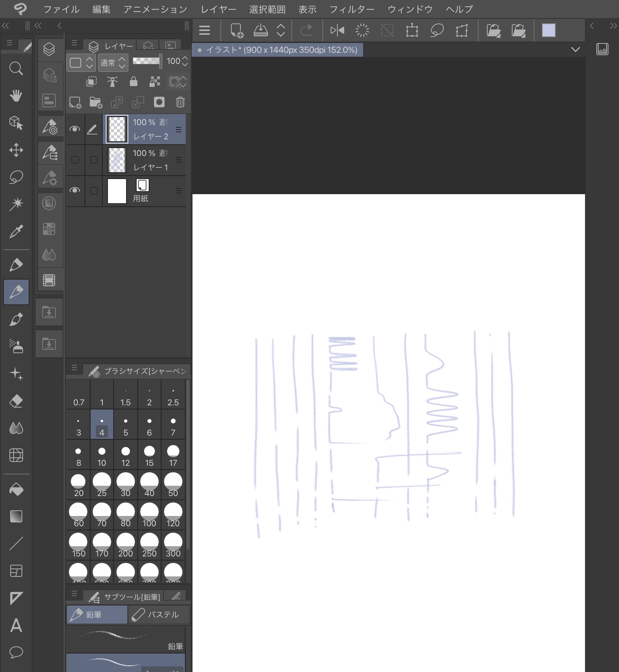Click the trash icon to delete layer

coord(180,102)
